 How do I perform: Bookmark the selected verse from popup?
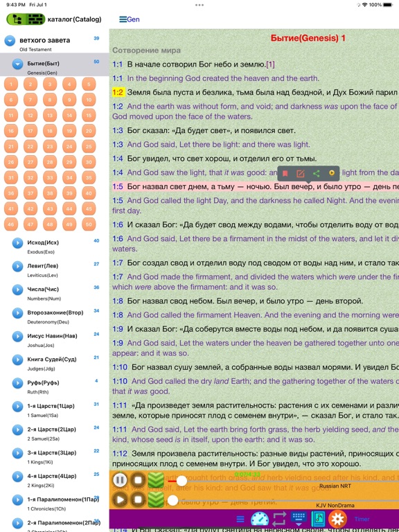(285, 174)
